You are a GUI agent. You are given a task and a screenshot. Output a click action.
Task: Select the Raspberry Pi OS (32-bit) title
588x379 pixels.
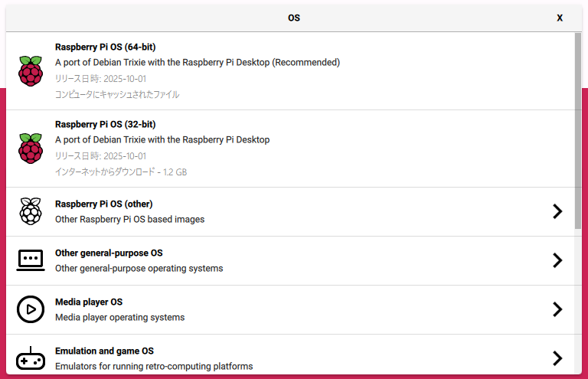106,124
